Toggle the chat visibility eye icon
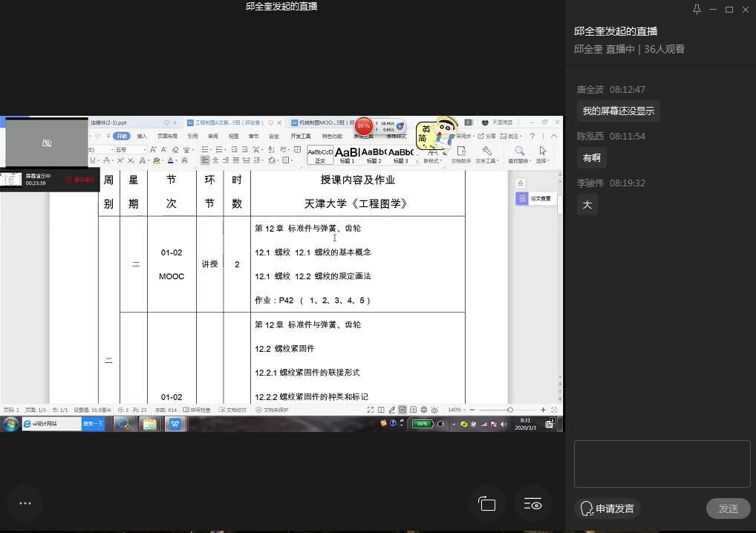 point(533,504)
